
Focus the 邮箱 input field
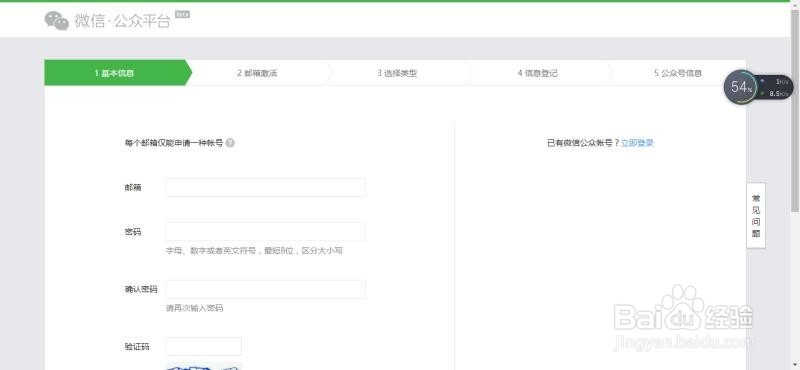(x=265, y=187)
